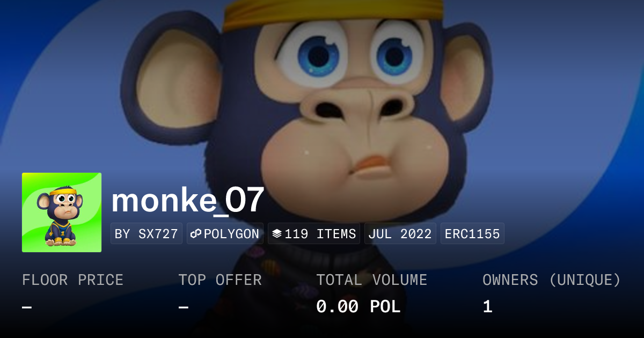
Task: Click the 119 ITEMS badge
Action: coord(314,234)
